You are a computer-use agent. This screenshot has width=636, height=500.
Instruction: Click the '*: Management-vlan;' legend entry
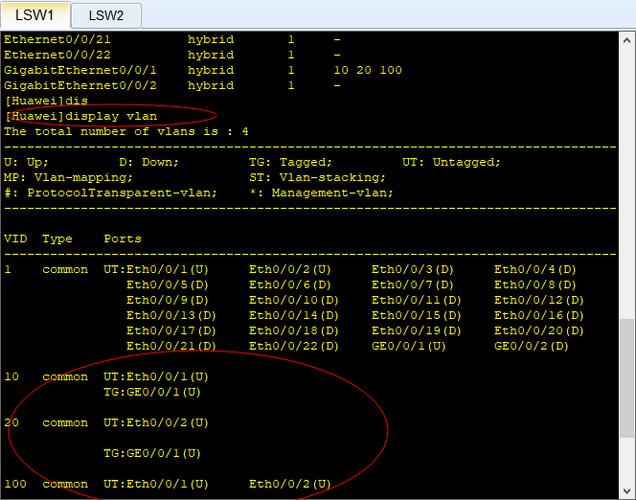pyautogui.click(x=321, y=193)
